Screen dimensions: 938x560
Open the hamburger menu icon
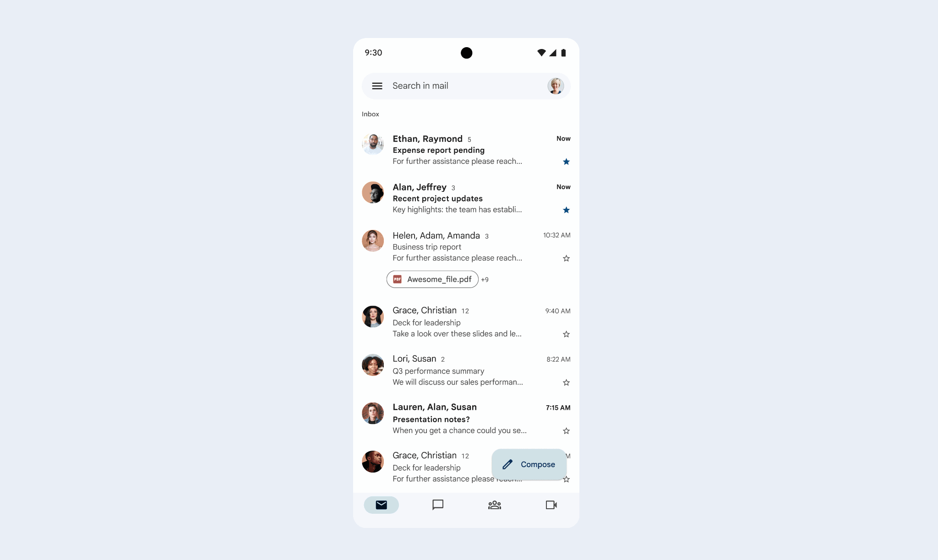(376, 85)
